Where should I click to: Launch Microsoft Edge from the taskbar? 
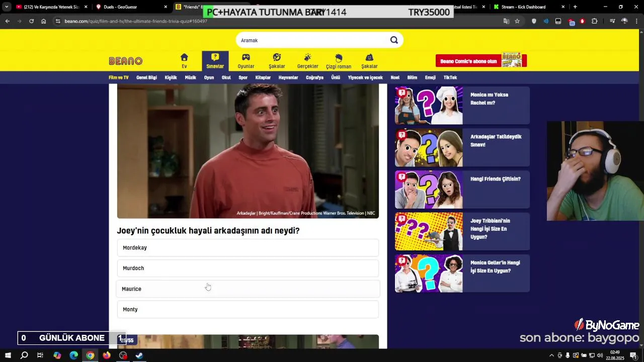coord(73,355)
